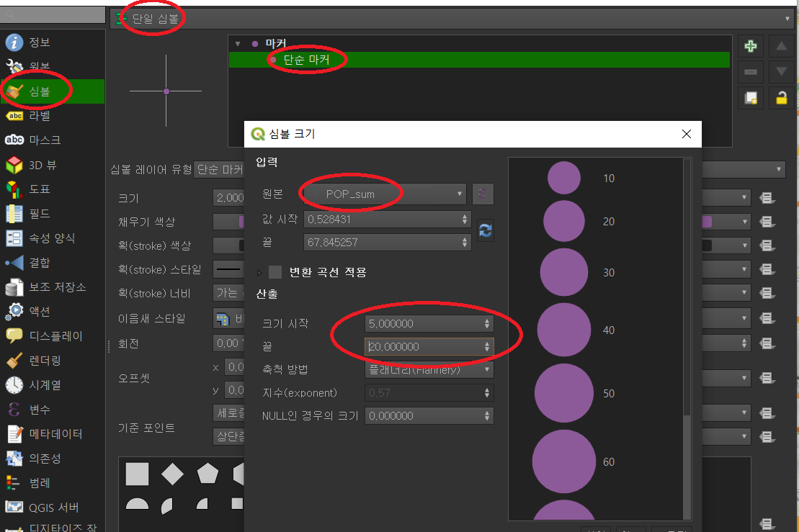The width and height of the screenshot is (799, 532).
Task: Click the 범례 (Legend) icon
Action: pos(14,482)
